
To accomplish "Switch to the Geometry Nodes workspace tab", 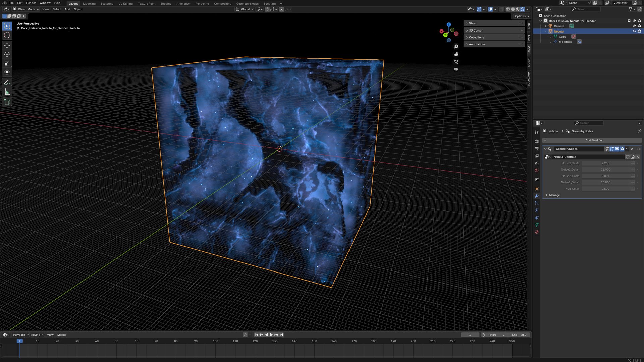I will (x=247, y=4).
